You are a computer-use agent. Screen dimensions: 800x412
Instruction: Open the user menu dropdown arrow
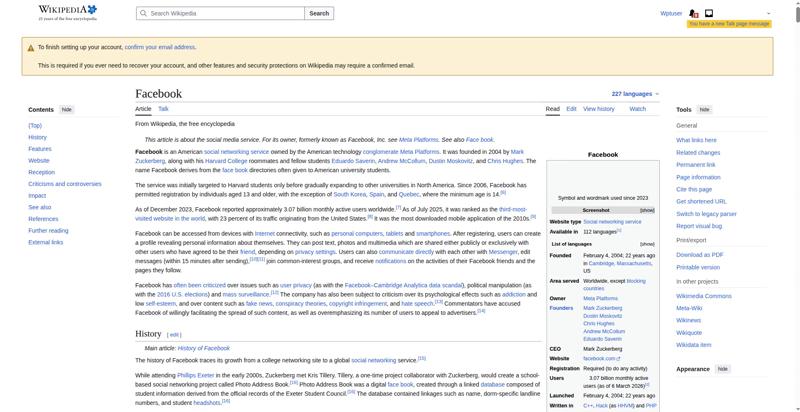click(x=768, y=14)
